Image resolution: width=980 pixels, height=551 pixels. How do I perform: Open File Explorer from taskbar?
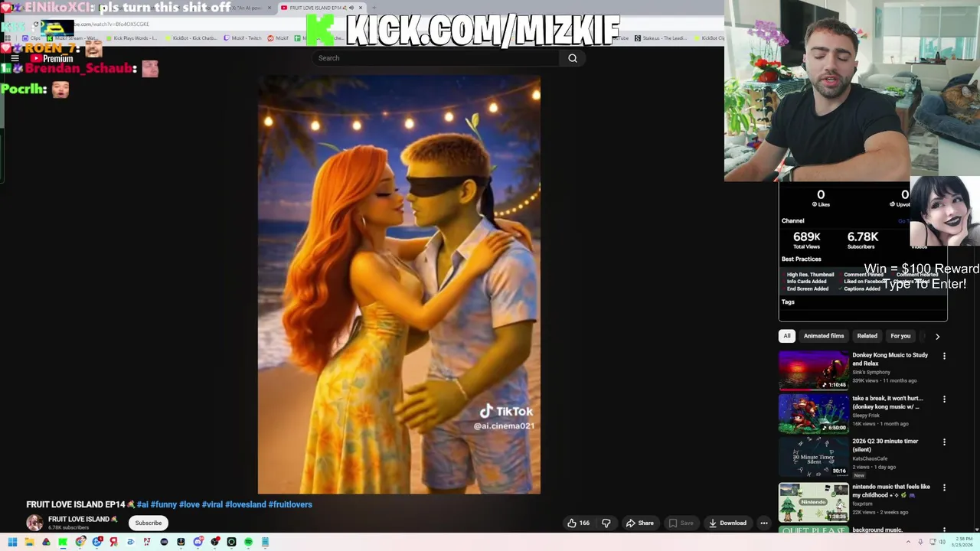click(29, 542)
